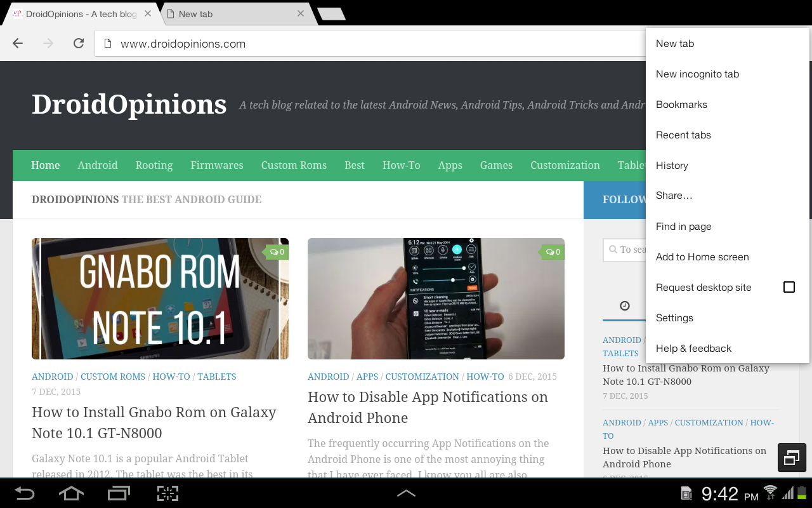Reload the page with the refresh icon
812x508 pixels.
[x=79, y=44]
